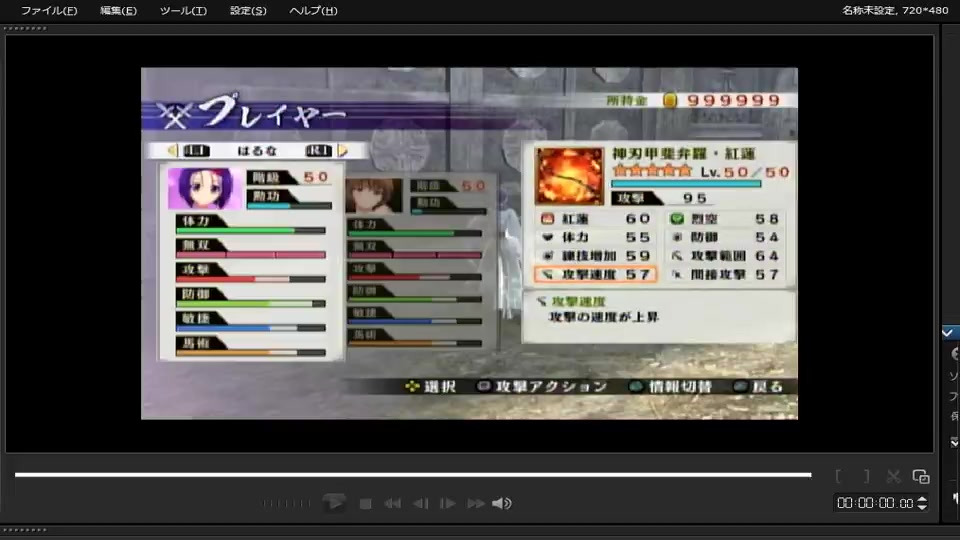This screenshot has width=960, height=540.
Task: Click the timecode up/down stepper arrows
Action: pos(922,503)
